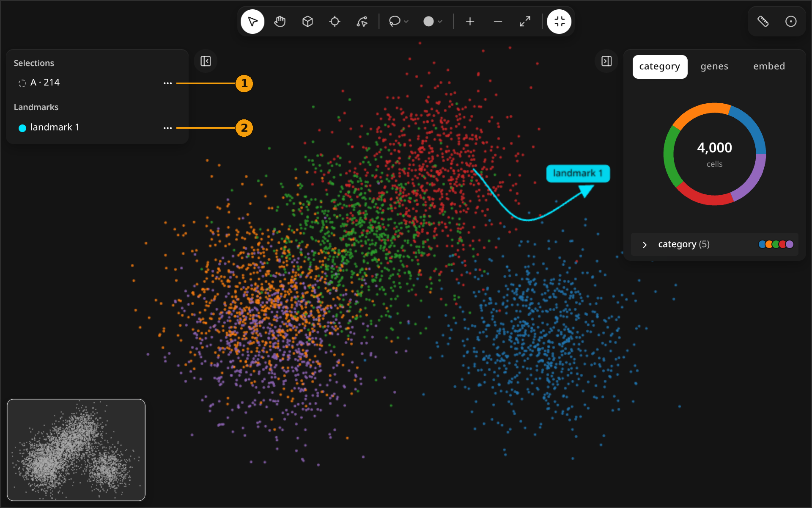Collapse the right sidebar panel
The width and height of the screenshot is (812, 508).
tap(606, 61)
